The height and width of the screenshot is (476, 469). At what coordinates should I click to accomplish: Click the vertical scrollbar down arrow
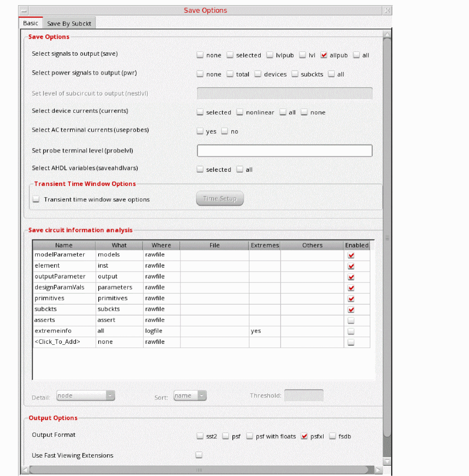click(387, 461)
